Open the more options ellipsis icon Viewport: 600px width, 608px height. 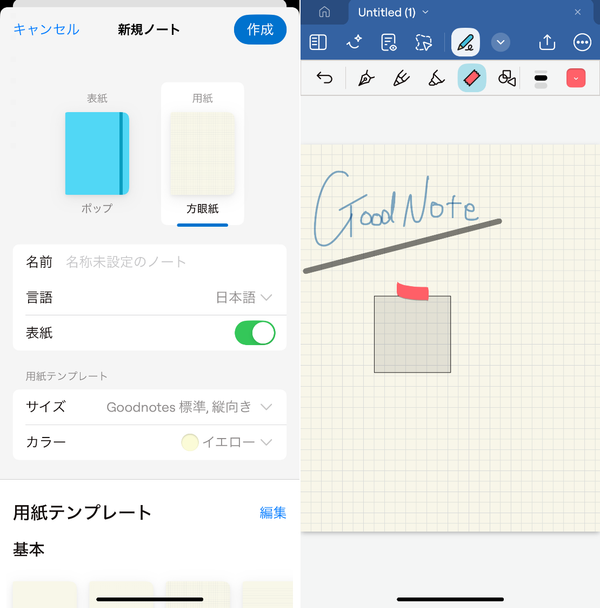point(582,42)
